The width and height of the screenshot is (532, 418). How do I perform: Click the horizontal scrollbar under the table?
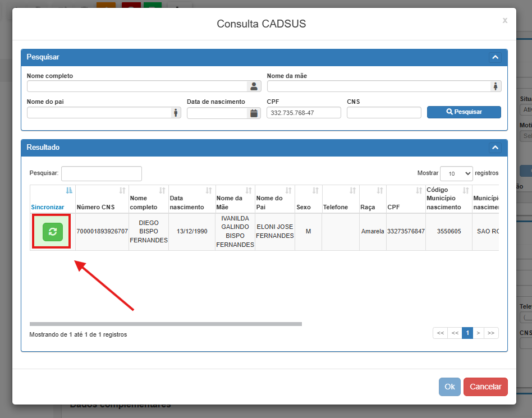(x=166, y=324)
